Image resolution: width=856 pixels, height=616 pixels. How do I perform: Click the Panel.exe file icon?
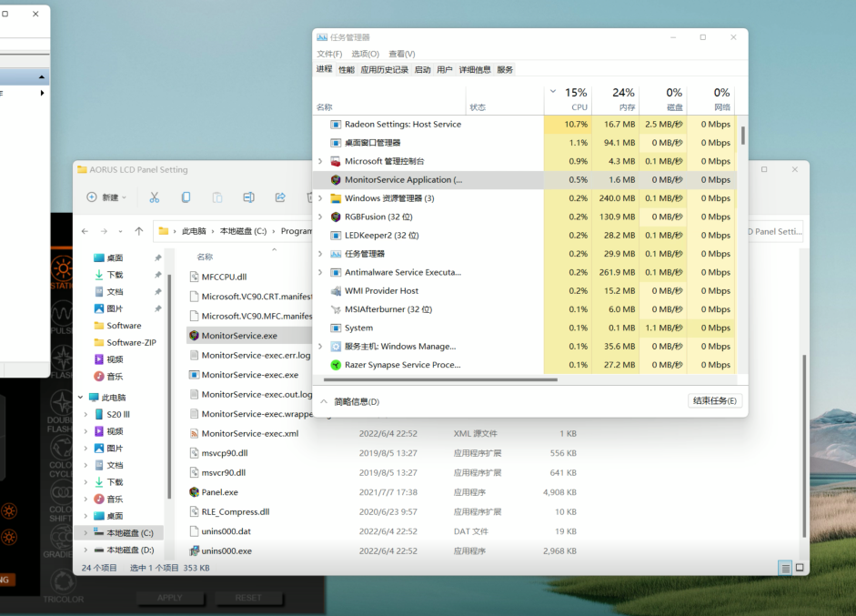194,492
